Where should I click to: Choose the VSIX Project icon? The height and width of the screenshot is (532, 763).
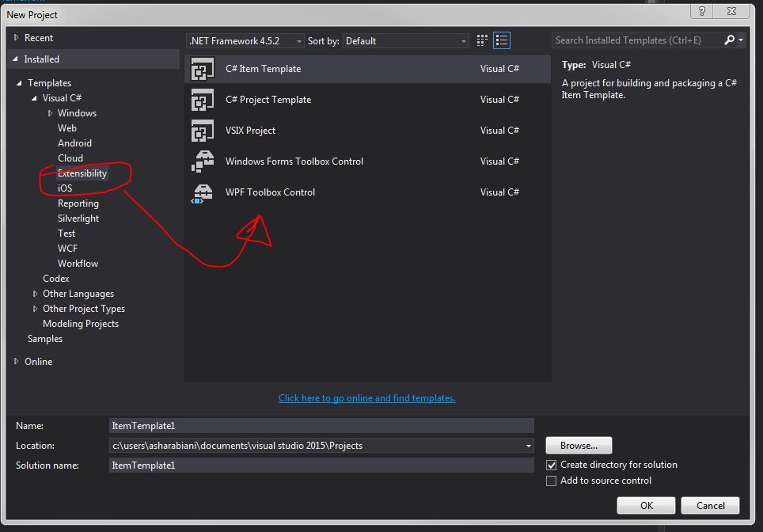coord(202,131)
